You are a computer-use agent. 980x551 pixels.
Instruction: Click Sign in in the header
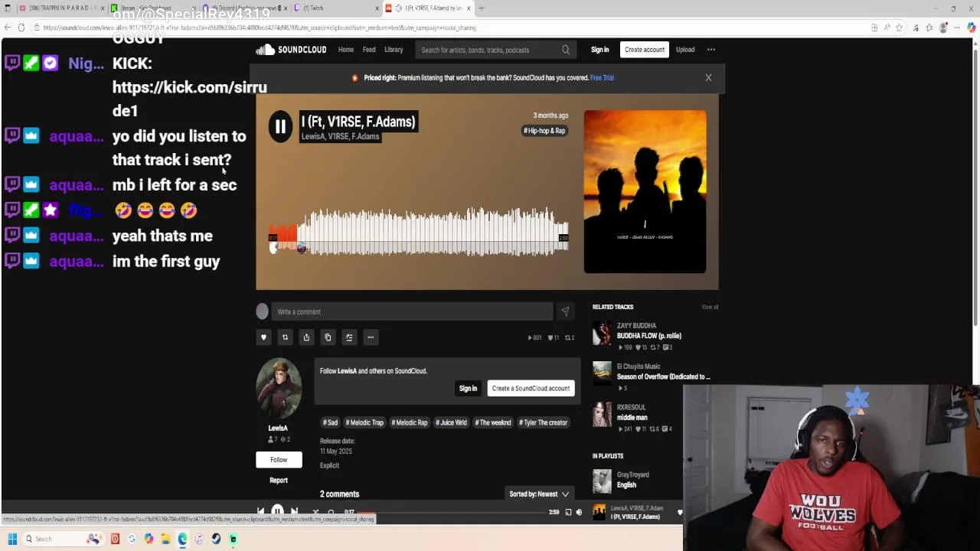point(599,50)
